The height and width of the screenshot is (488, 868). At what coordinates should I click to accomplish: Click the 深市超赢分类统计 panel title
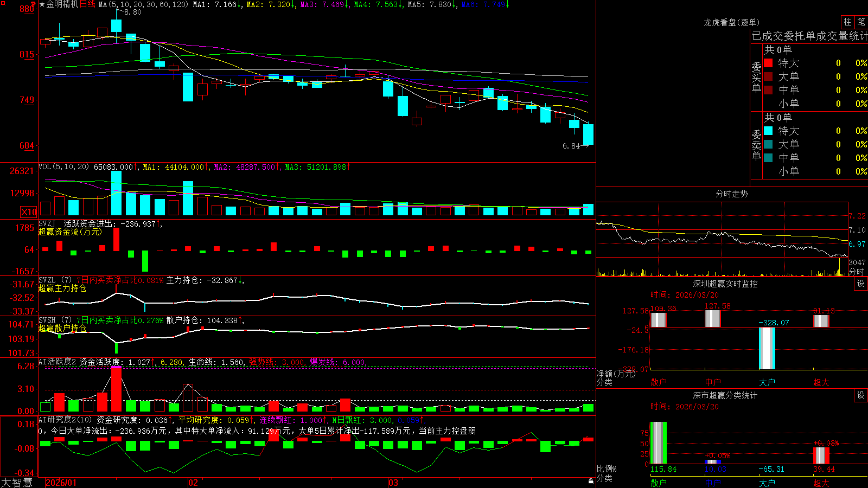(x=725, y=395)
